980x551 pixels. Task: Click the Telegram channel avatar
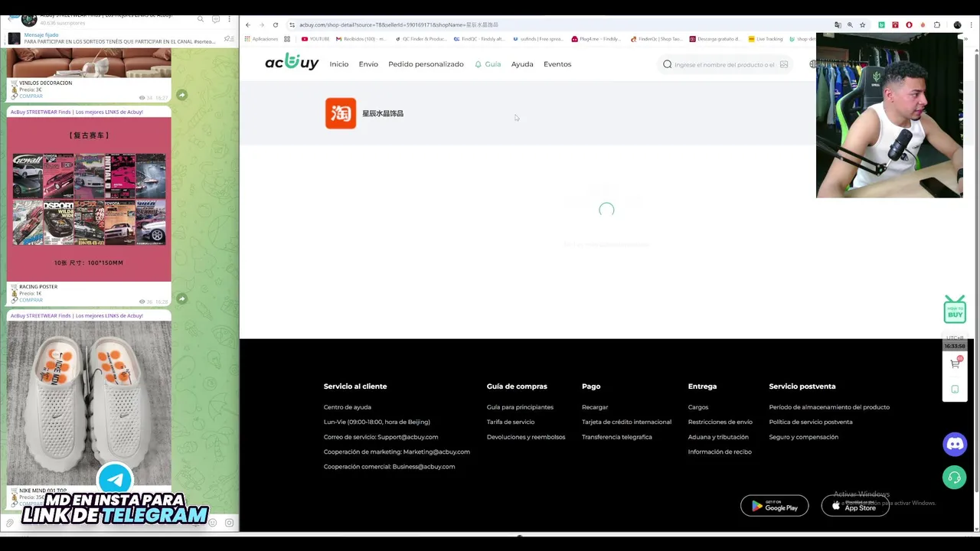(29, 19)
